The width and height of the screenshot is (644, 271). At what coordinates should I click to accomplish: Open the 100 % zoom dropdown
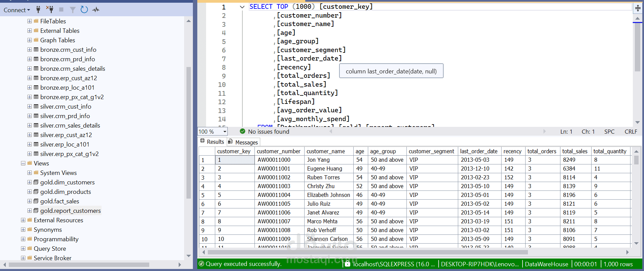pos(224,132)
